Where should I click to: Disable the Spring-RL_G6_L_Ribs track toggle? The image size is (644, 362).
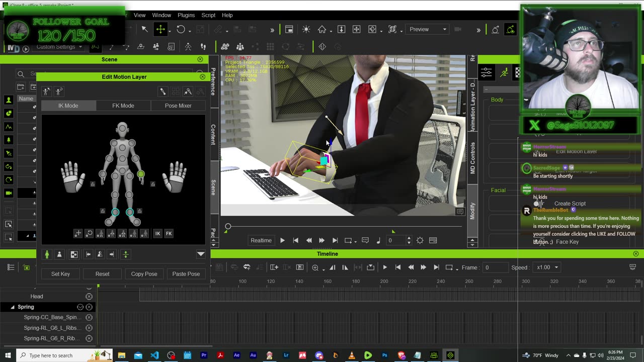point(89,328)
